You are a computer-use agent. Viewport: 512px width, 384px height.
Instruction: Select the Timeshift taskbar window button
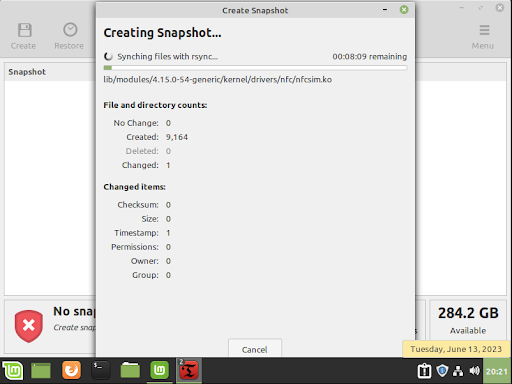[x=189, y=371]
